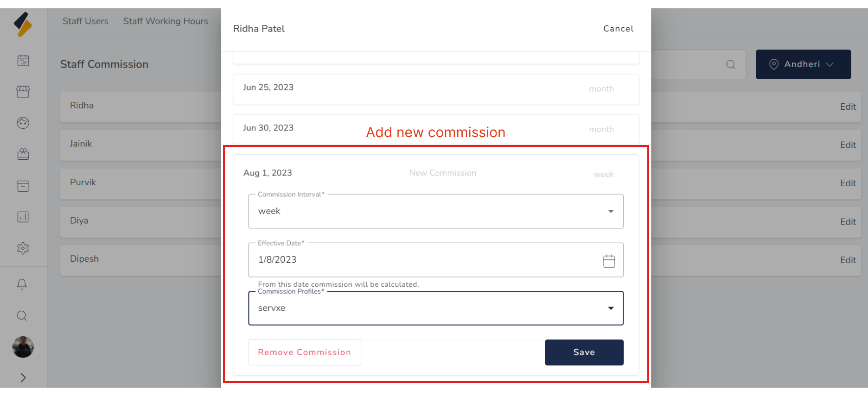Open the user profile avatar
Image resolution: width=868 pixels, height=396 pixels.
(x=23, y=347)
